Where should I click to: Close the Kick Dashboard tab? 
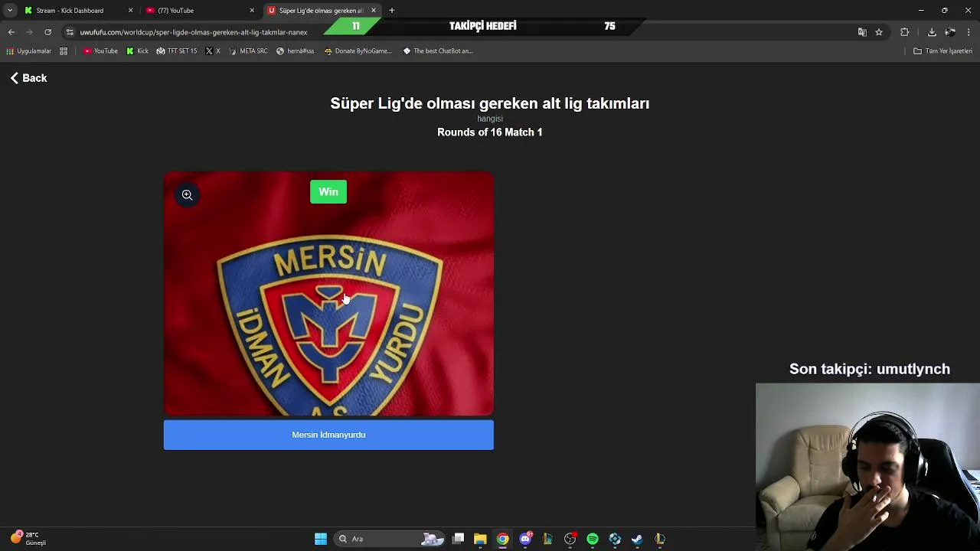click(130, 11)
